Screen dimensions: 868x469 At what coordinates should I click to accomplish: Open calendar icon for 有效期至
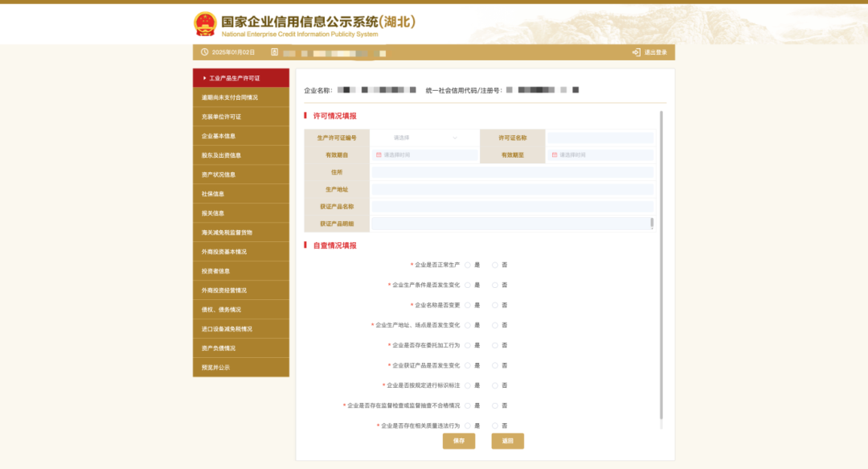(x=554, y=155)
